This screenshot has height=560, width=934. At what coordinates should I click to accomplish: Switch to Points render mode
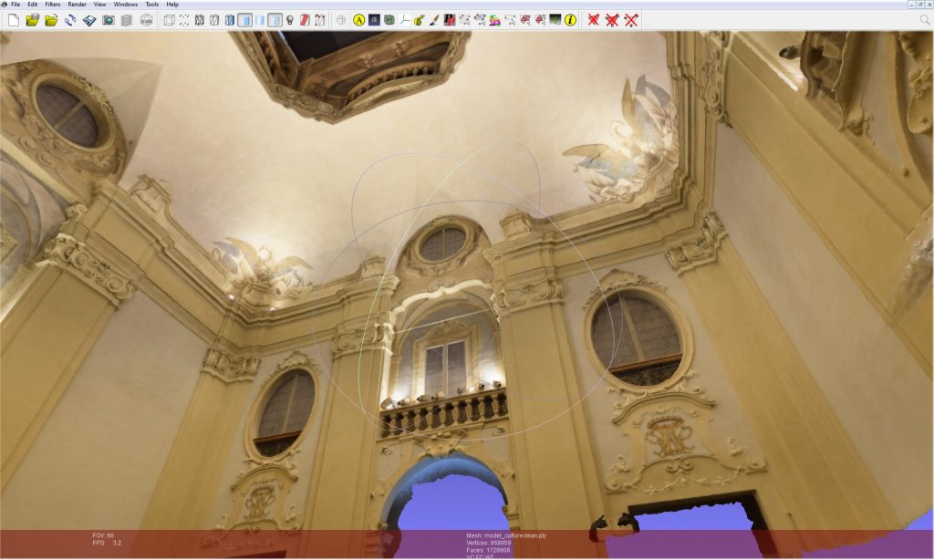184,19
